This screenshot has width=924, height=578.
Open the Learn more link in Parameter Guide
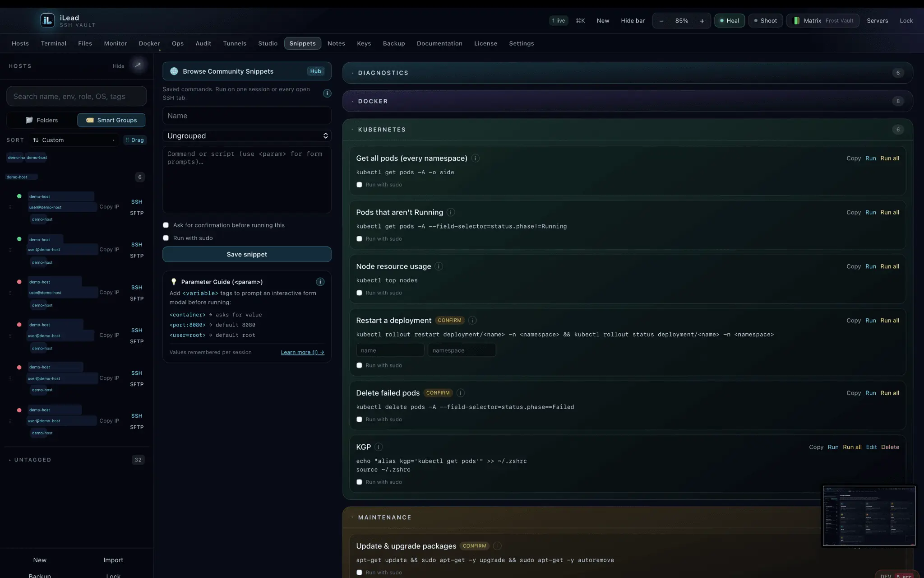click(x=302, y=352)
